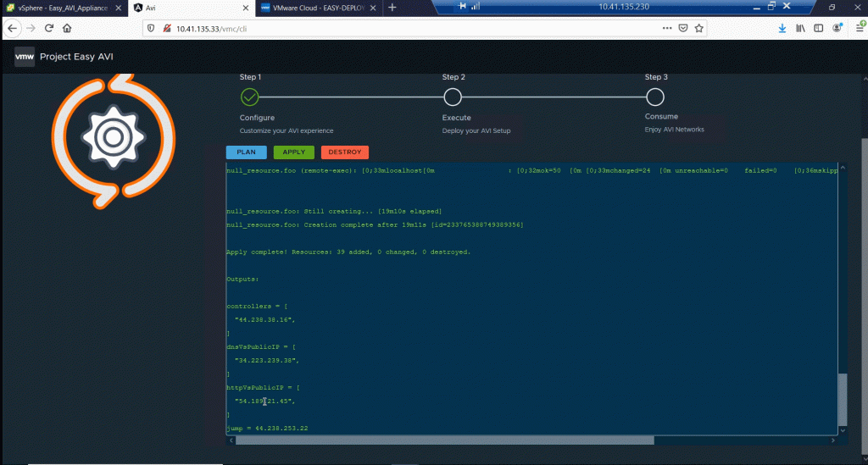
Task: Click the terminal horizontal scrollbar thumb
Action: point(444,440)
